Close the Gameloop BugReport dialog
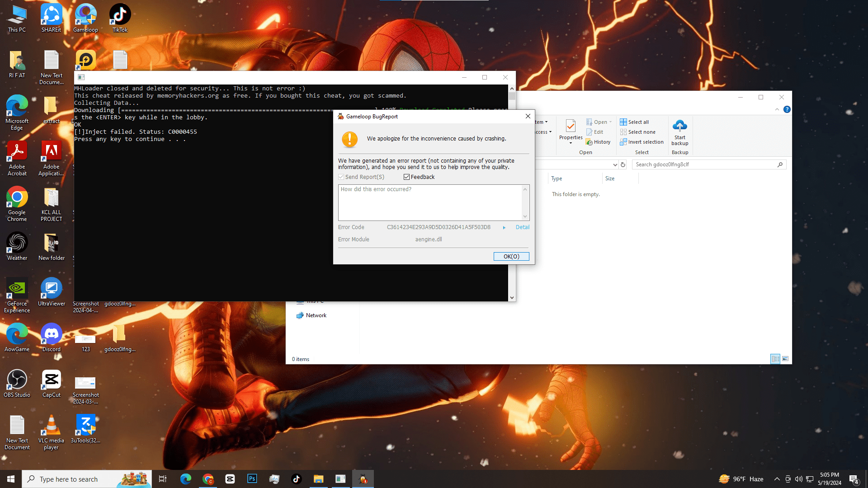 (x=528, y=116)
